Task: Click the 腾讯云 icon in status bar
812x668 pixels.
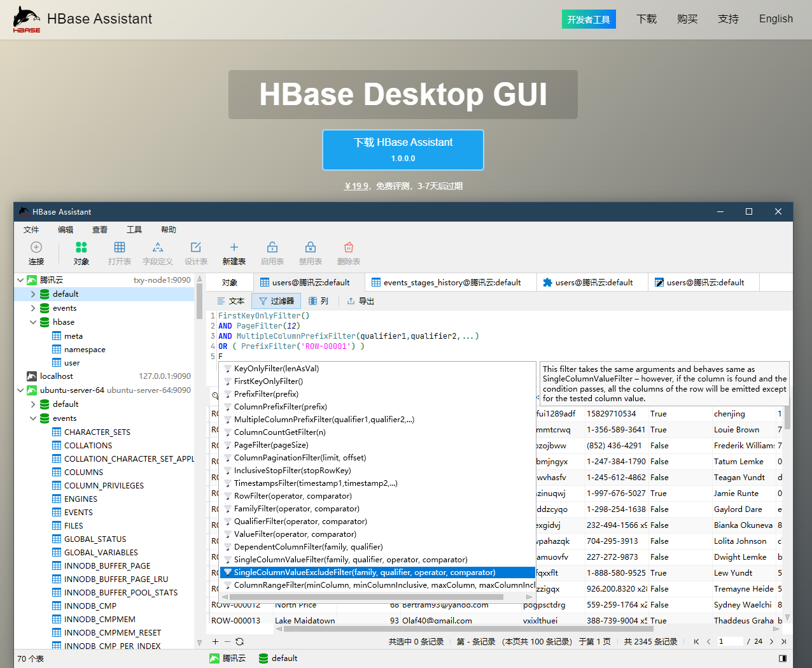Action: pyautogui.click(x=214, y=658)
